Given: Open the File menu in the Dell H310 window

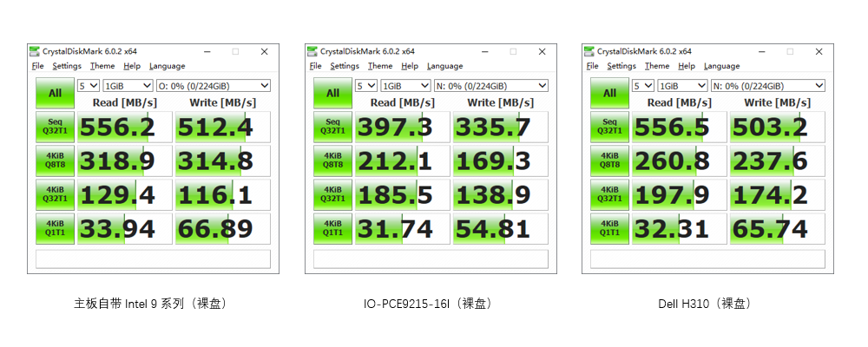Looking at the screenshot, I should [592, 66].
